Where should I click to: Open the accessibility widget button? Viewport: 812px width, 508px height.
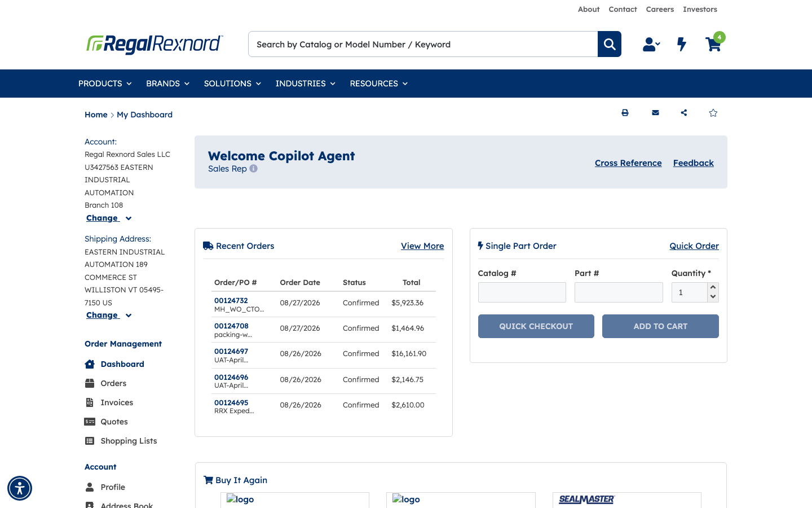(x=20, y=488)
